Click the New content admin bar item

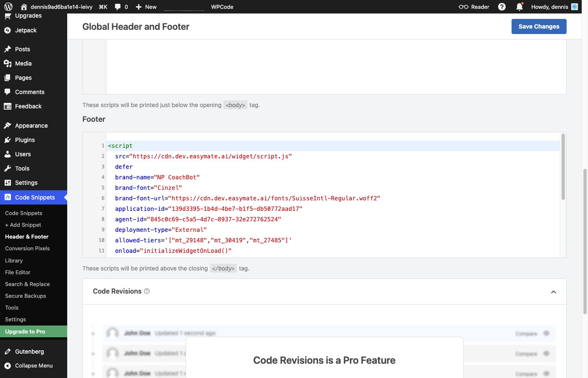coord(146,7)
